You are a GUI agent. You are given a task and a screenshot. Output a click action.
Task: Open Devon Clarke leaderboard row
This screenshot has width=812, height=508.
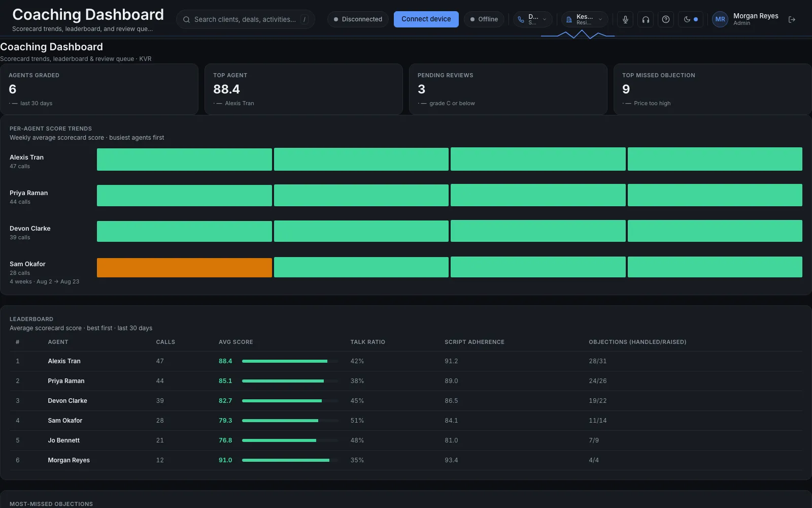click(x=406, y=401)
